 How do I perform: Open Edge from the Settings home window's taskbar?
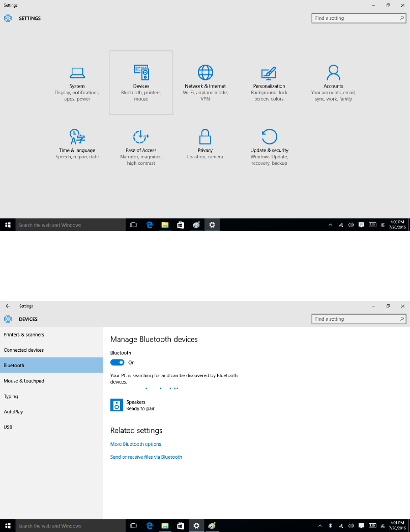[x=149, y=225]
